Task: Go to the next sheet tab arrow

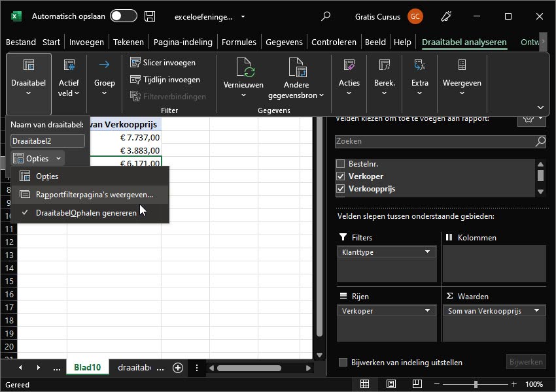Action: point(39,368)
